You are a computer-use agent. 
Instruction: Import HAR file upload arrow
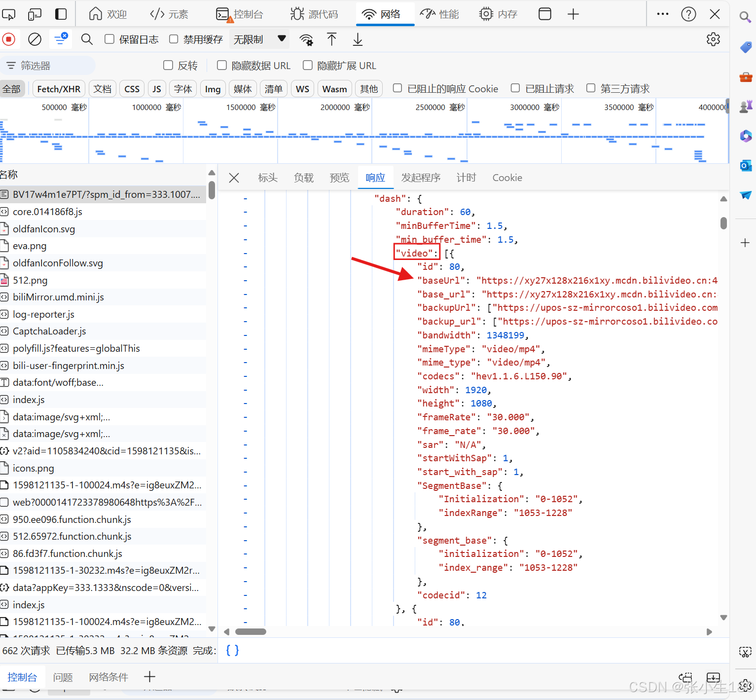332,39
